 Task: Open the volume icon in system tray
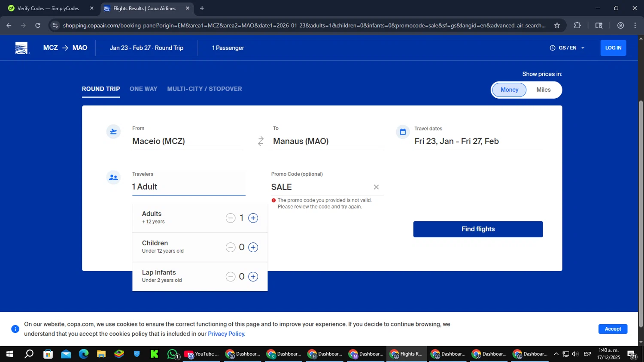click(575, 354)
